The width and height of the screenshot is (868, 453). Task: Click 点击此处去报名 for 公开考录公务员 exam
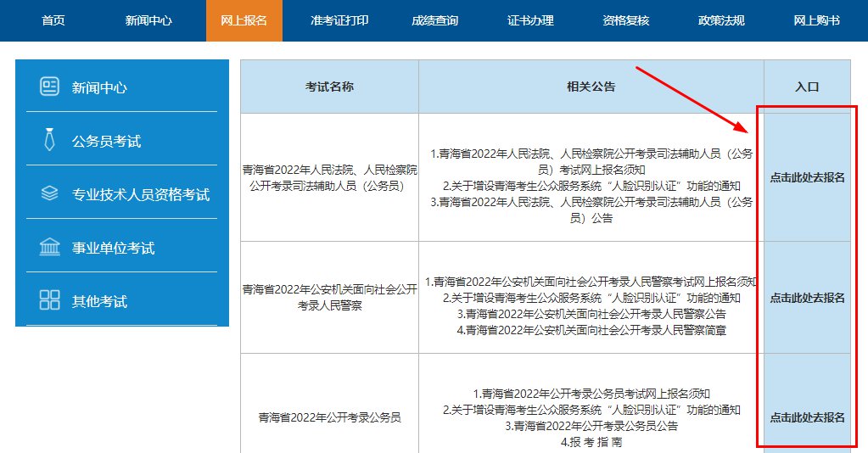(807, 417)
